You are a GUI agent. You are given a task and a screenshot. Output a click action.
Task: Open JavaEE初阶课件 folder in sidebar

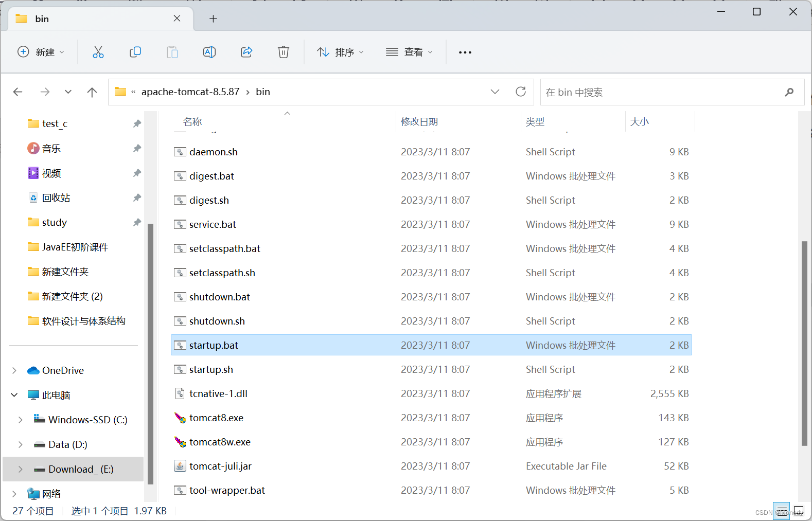coord(75,247)
